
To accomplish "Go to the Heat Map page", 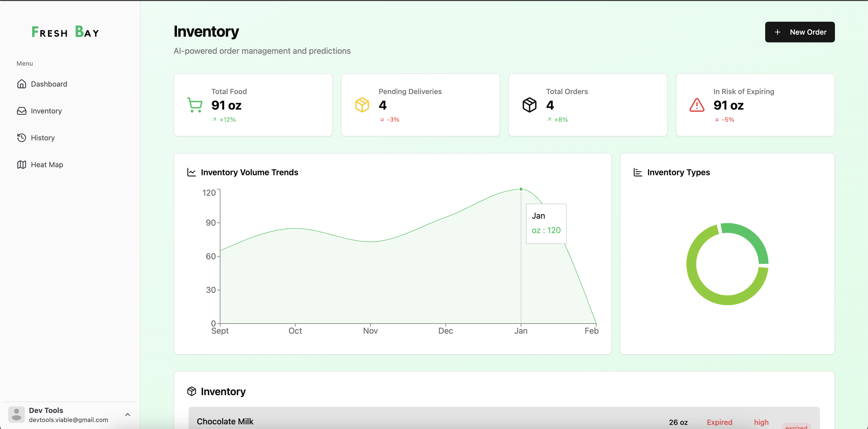I will pos(47,165).
